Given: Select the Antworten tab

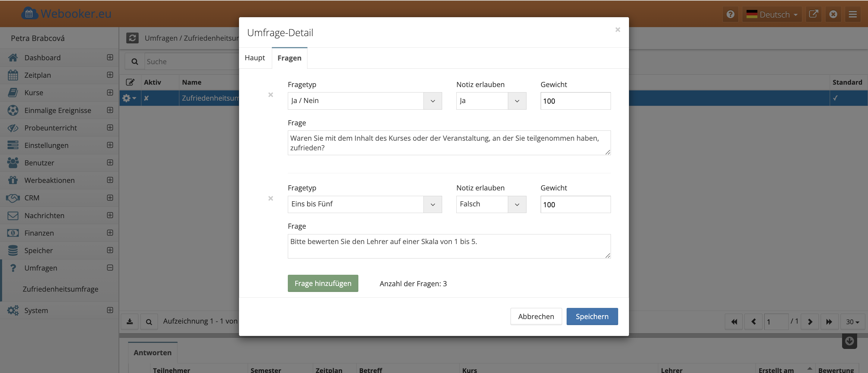Looking at the screenshot, I should 153,353.
